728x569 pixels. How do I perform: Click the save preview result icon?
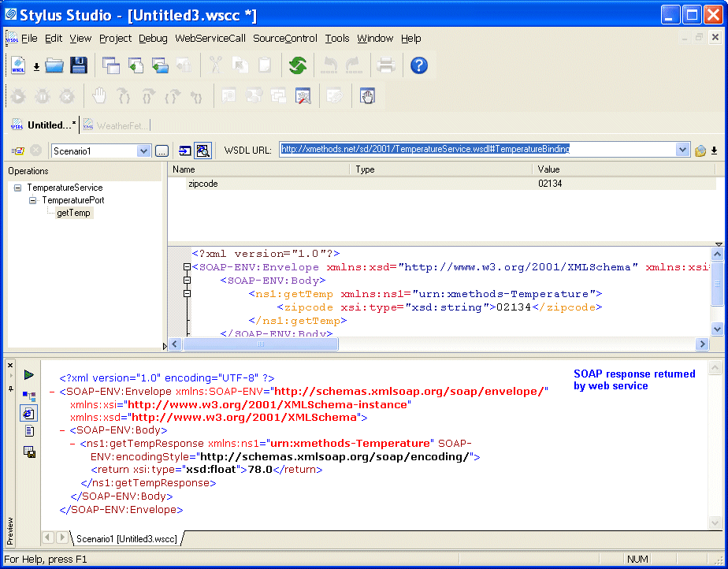[29, 452]
